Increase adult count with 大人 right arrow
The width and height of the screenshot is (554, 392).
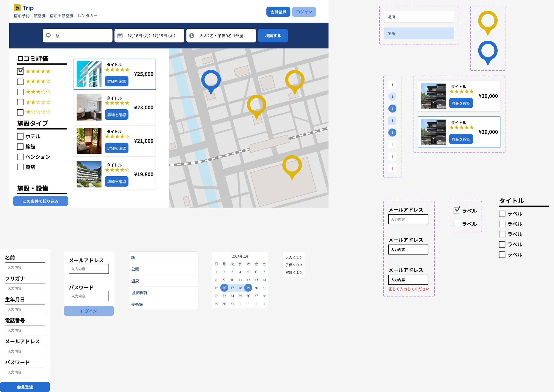(301, 258)
